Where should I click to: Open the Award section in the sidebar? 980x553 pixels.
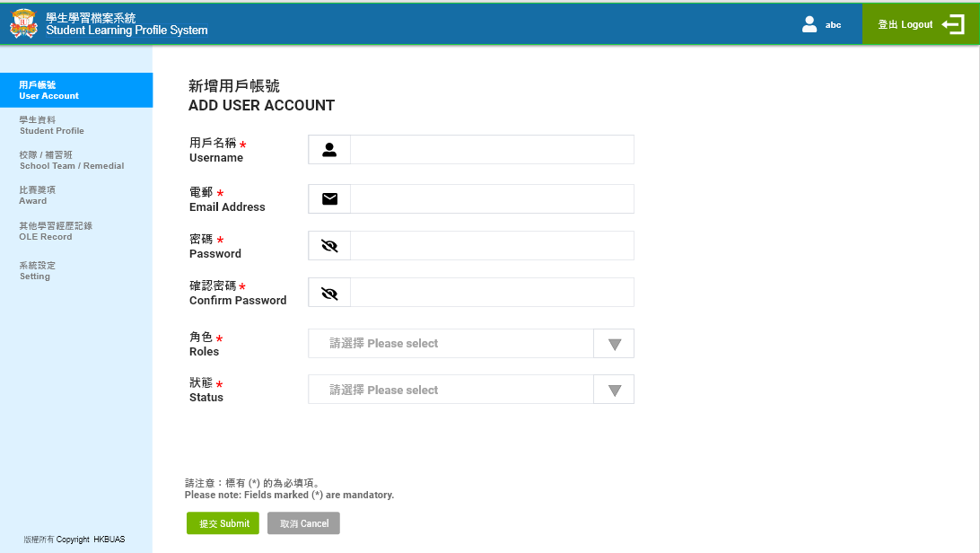(37, 195)
